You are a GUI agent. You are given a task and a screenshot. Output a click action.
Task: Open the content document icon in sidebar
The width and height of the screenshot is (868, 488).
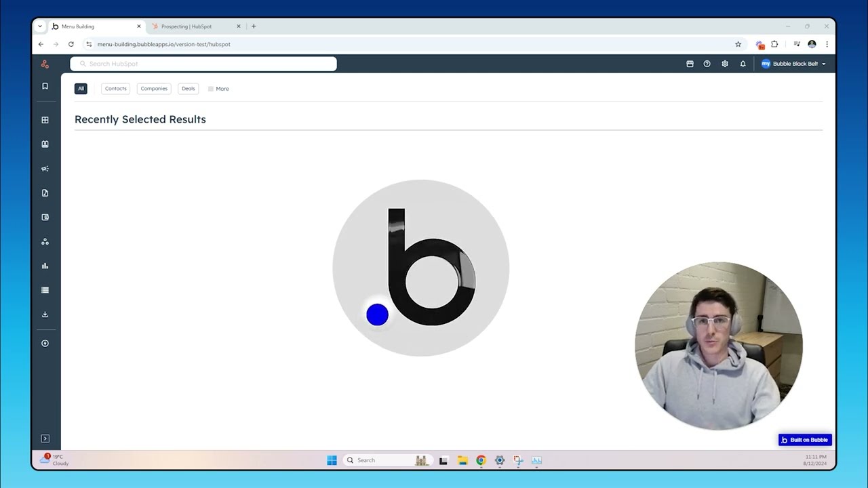click(x=45, y=193)
